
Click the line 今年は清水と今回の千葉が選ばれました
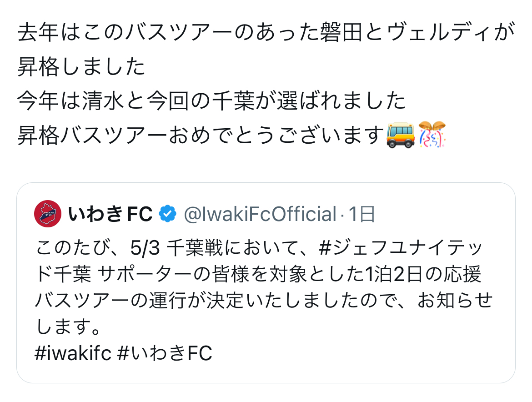(211, 101)
